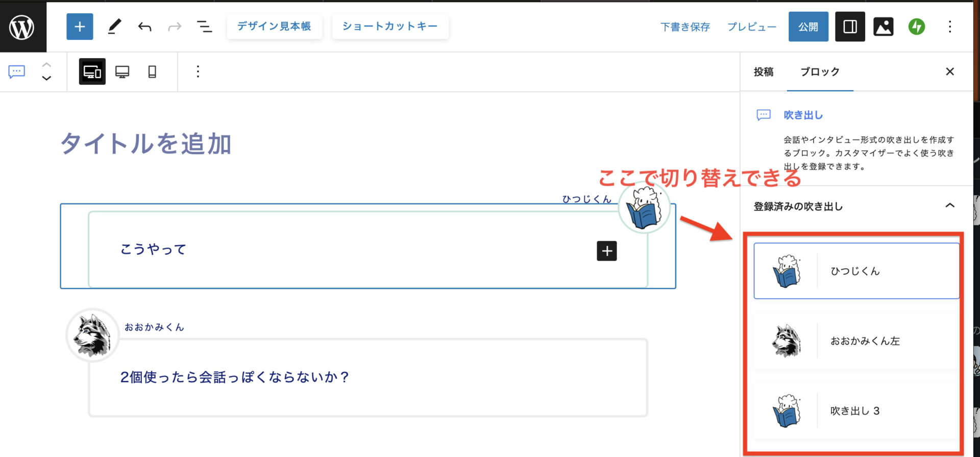Choose the おおかみくん左 registered balloon
The height and width of the screenshot is (457, 980).
point(856,341)
